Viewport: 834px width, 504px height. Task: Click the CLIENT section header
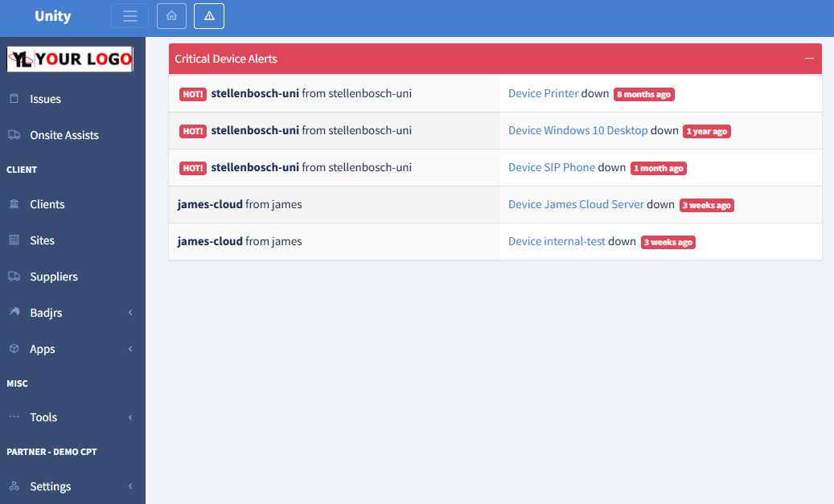[x=22, y=170]
